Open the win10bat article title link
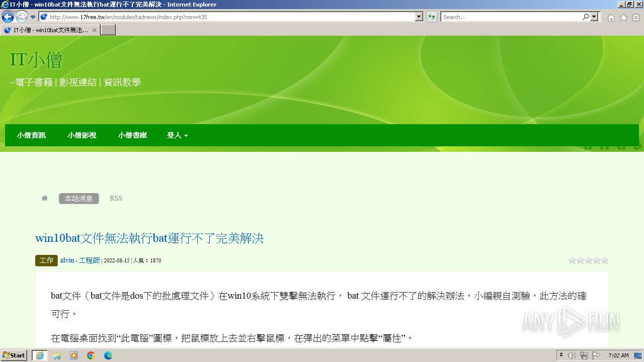This screenshot has width=644, height=362. coord(149,238)
